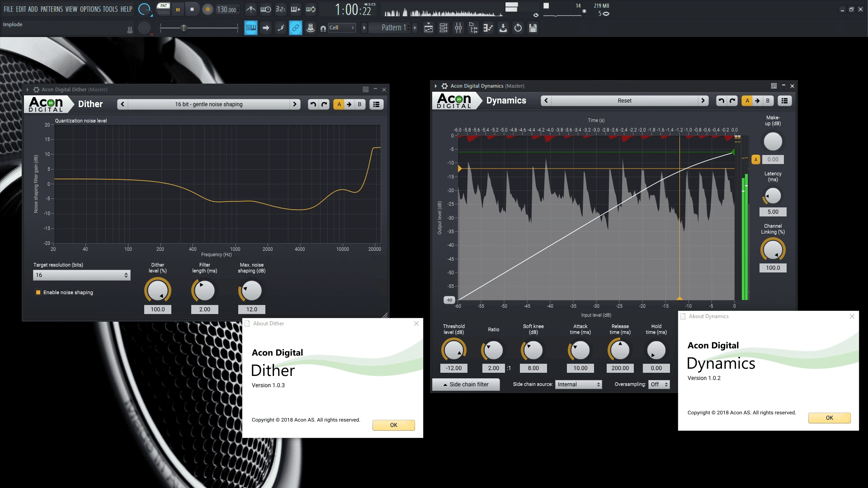868x488 pixels.
Task: Open the TOOLS menu
Action: click(x=110, y=9)
